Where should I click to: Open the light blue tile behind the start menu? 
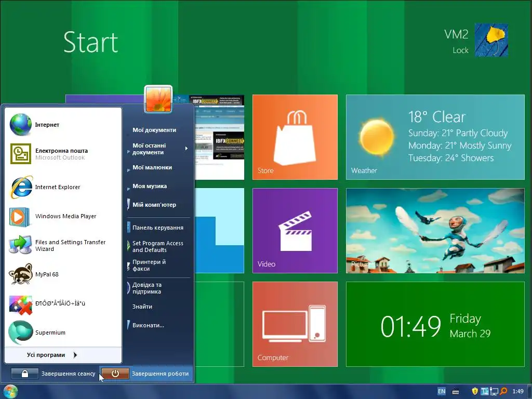(219, 230)
